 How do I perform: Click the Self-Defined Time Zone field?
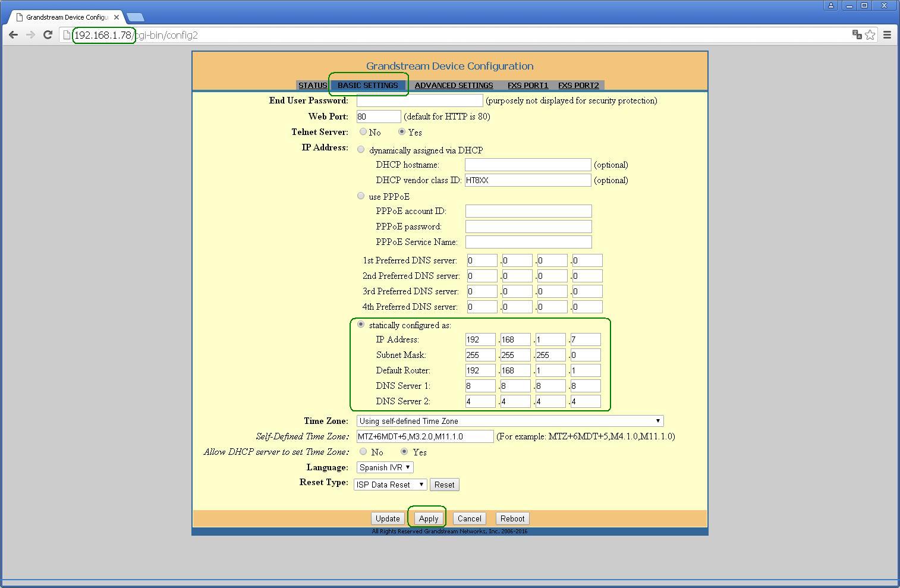(425, 436)
